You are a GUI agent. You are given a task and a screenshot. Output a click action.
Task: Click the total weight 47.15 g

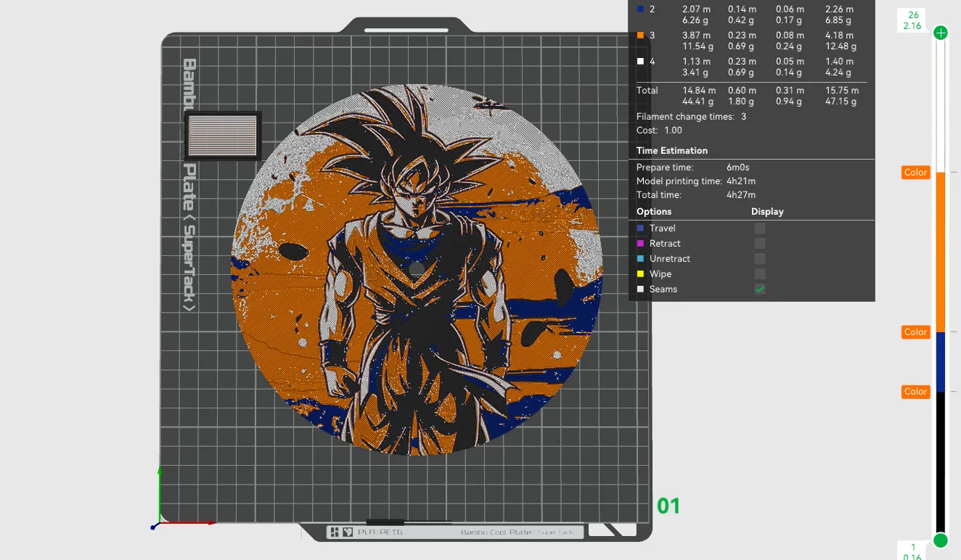point(841,102)
